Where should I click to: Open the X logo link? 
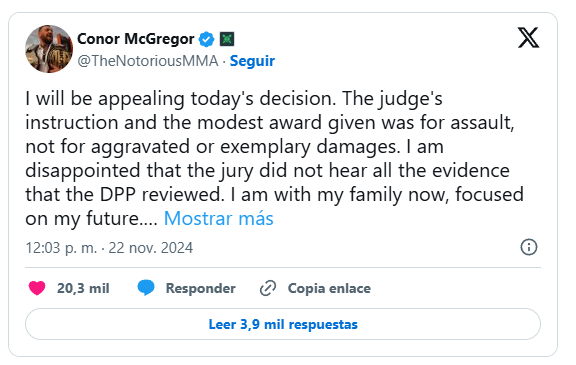528,37
